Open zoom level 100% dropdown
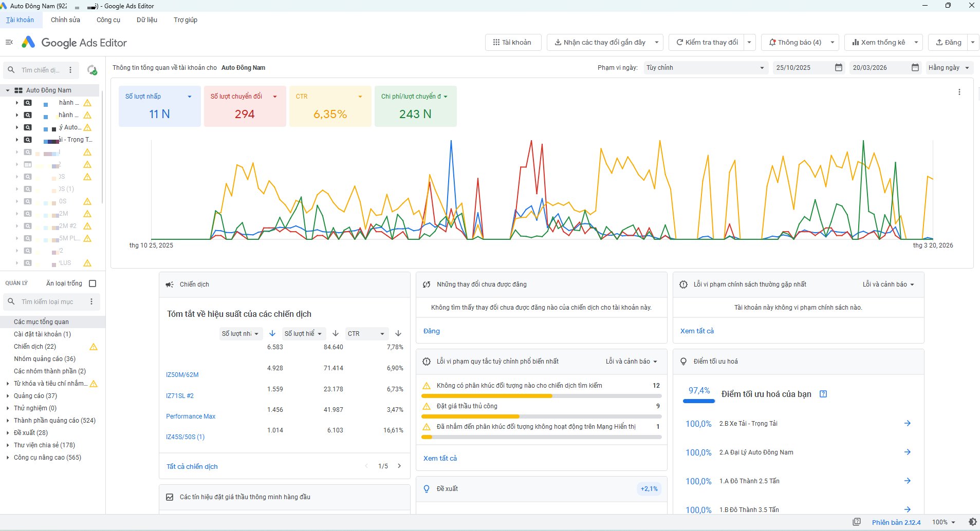Image resolution: width=980 pixels, height=531 pixels. tap(944, 522)
